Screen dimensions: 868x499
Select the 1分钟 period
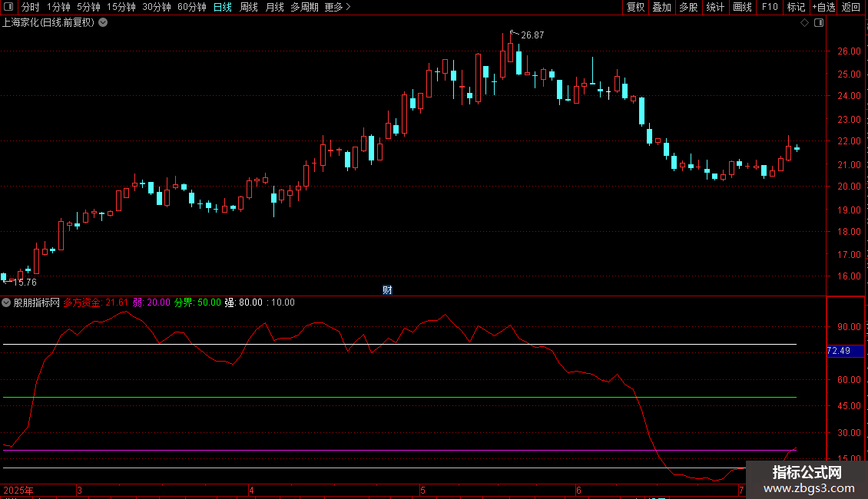[x=58, y=7]
